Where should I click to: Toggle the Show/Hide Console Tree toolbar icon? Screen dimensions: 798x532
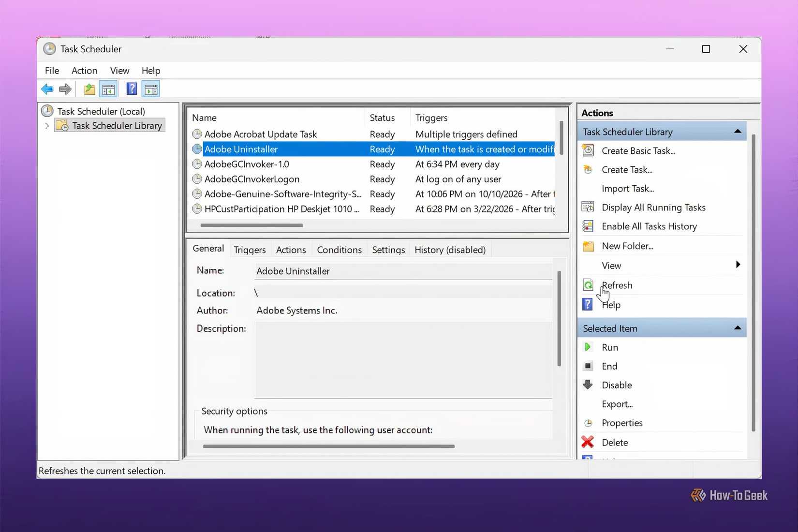click(x=109, y=89)
